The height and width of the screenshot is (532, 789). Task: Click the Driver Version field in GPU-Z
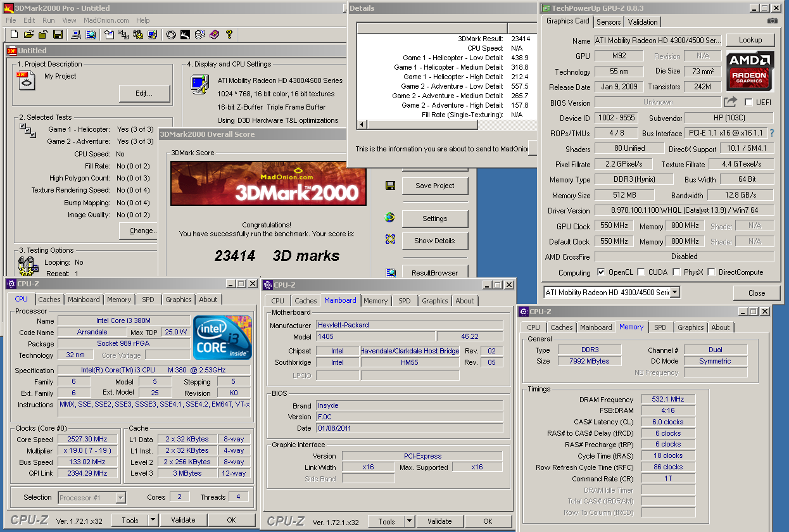point(684,210)
